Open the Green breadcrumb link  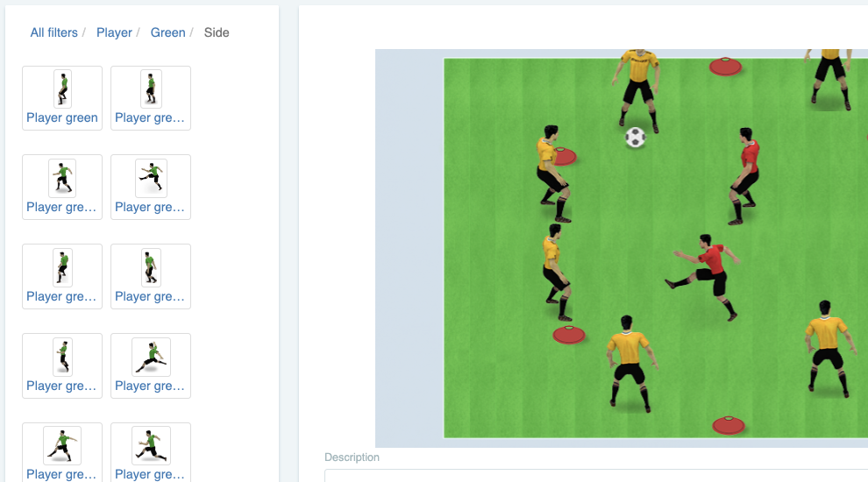[167, 32]
